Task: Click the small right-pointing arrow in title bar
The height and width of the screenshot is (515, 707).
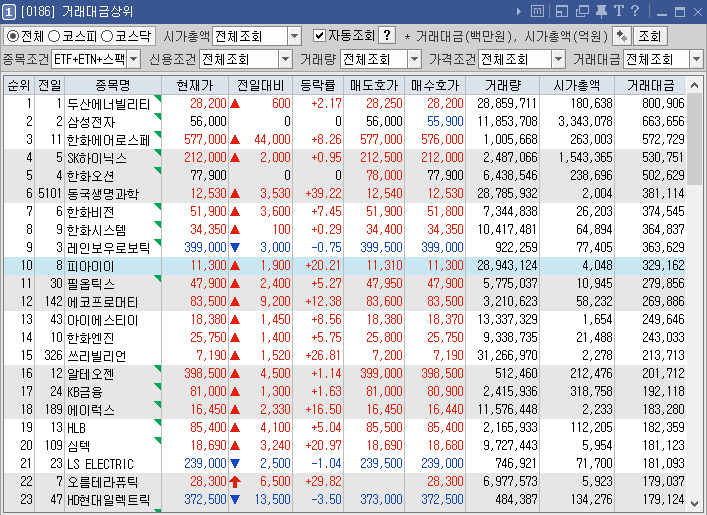Action: 519,12
